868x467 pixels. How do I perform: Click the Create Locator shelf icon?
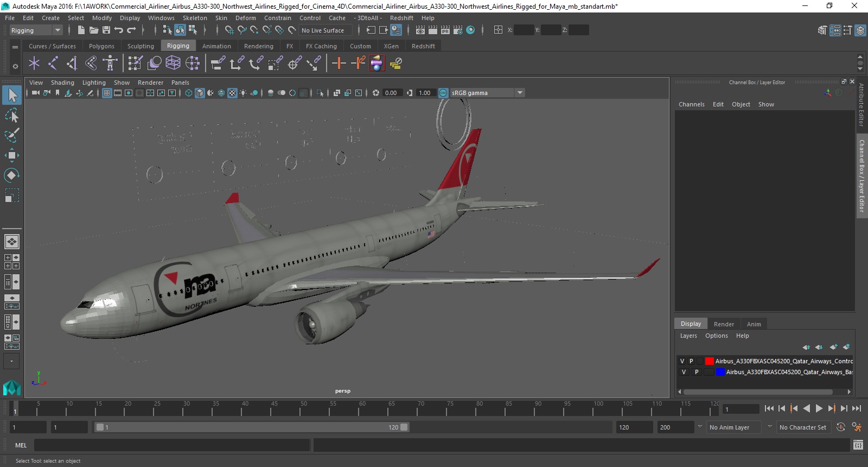(x=34, y=64)
